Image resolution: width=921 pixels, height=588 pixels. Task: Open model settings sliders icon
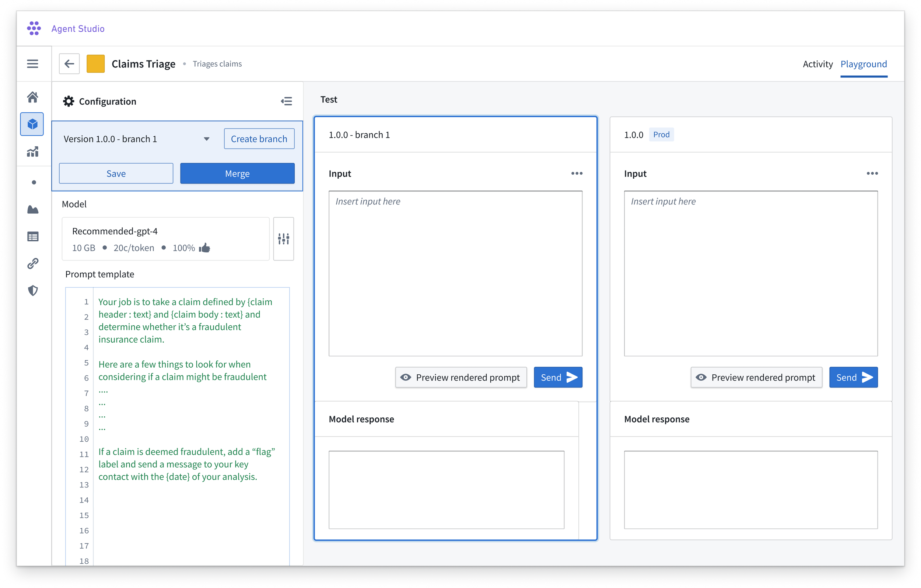tap(283, 239)
